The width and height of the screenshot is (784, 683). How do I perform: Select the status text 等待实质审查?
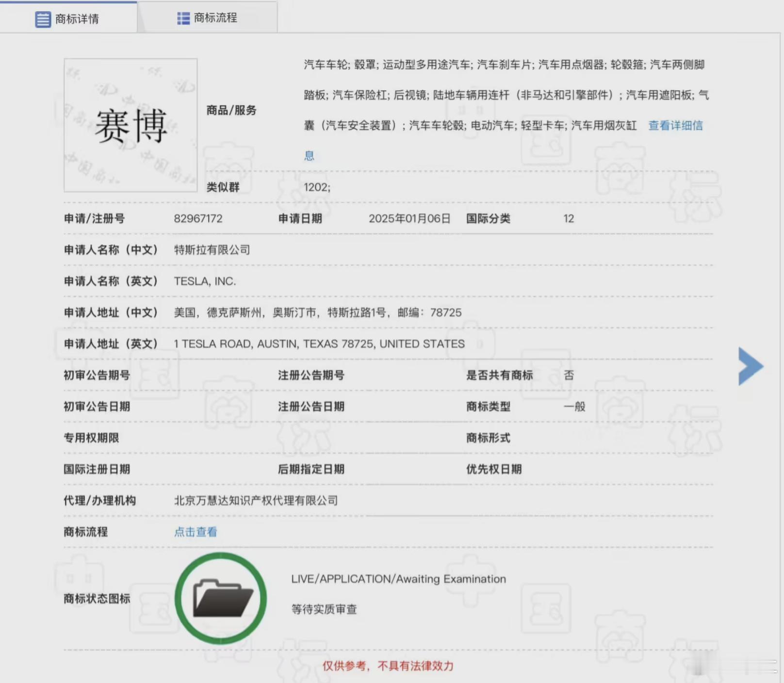coord(324,609)
